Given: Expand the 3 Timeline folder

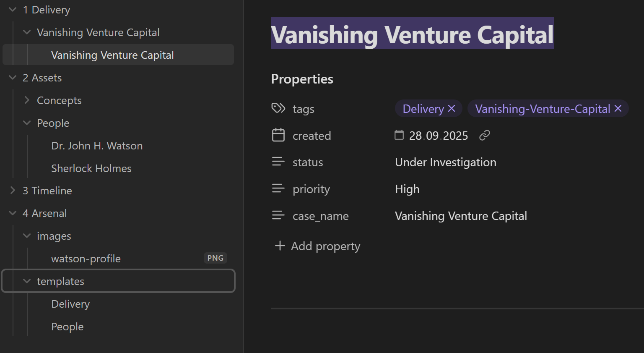Looking at the screenshot, I should (13, 191).
